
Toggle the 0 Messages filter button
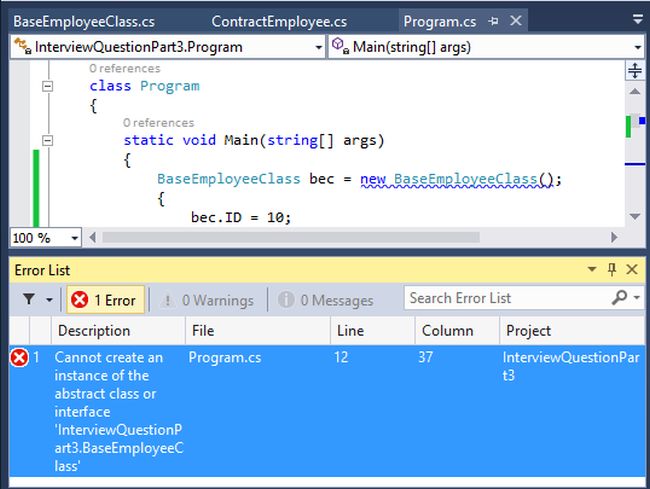pyautogui.click(x=326, y=300)
